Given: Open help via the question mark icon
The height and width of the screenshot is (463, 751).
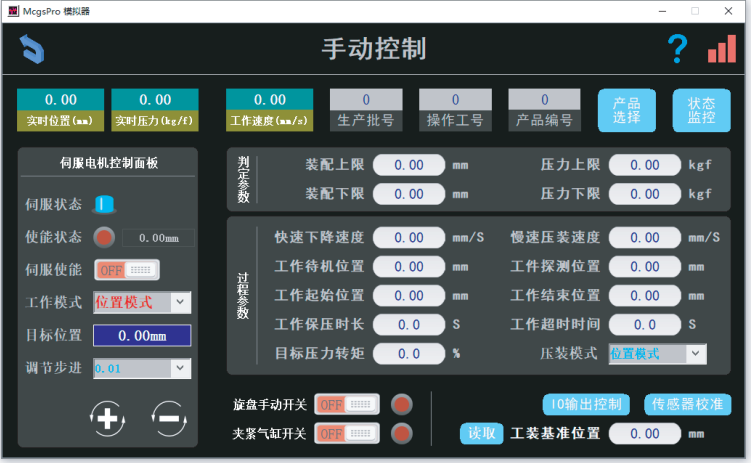Looking at the screenshot, I should click(678, 48).
